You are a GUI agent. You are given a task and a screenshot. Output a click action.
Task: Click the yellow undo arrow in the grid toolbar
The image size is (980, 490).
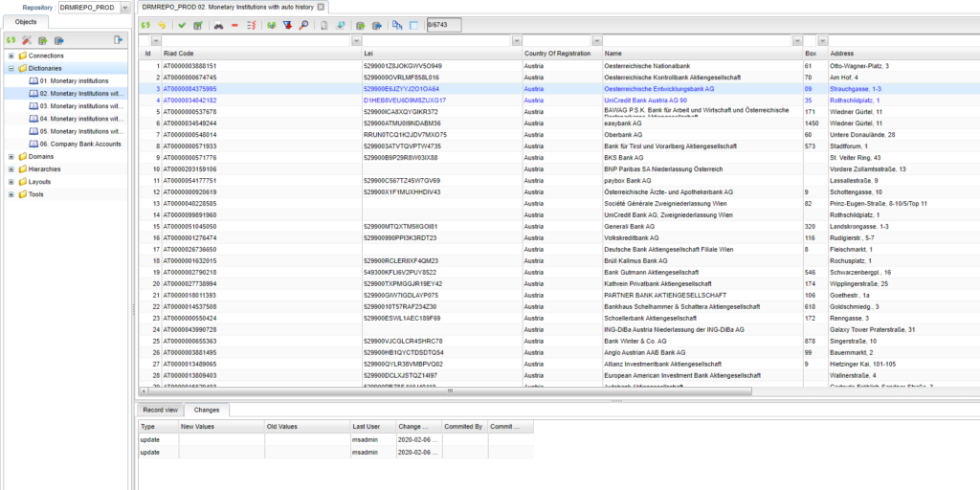tap(162, 26)
